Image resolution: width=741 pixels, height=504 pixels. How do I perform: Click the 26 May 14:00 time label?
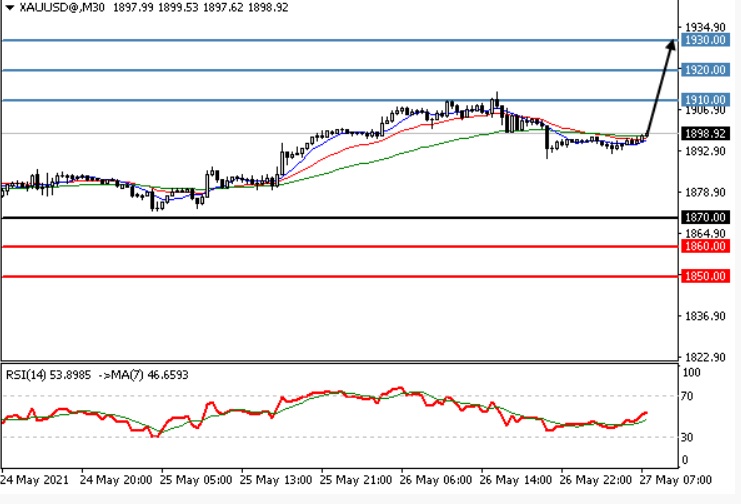point(515,480)
